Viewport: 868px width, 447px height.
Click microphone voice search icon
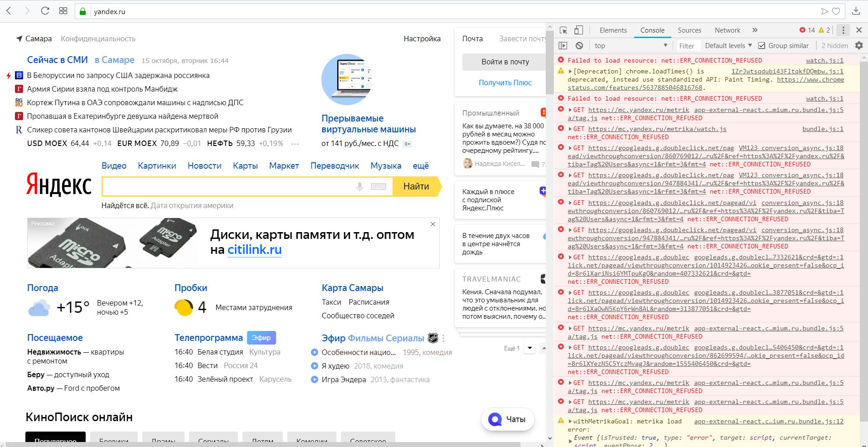click(359, 186)
